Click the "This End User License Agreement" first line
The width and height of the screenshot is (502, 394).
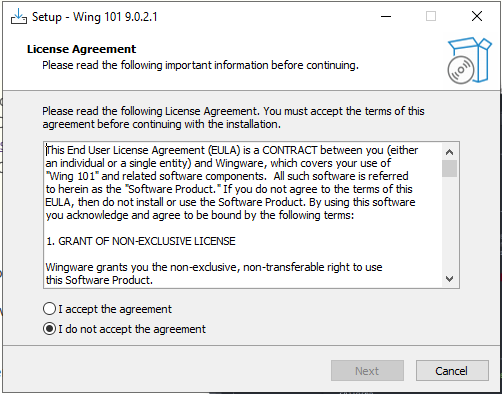tap(232, 150)
